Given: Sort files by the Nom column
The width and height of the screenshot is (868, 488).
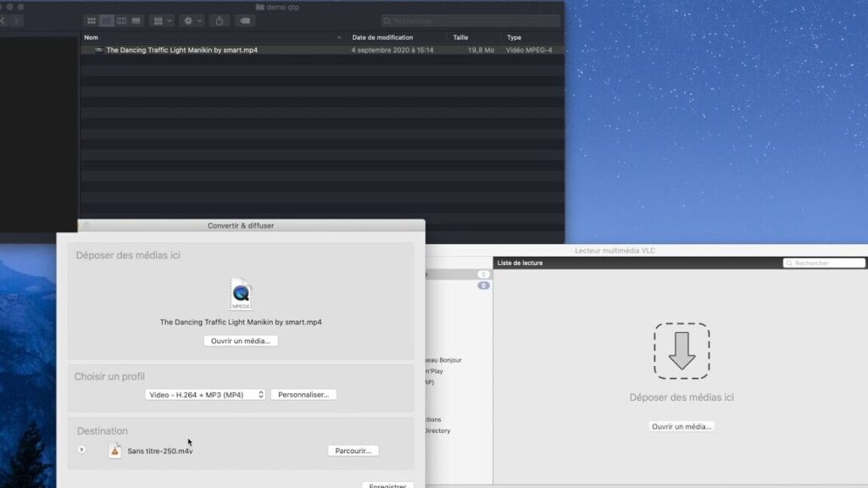Looking at the screenshot, I should (x=91, y=37).
